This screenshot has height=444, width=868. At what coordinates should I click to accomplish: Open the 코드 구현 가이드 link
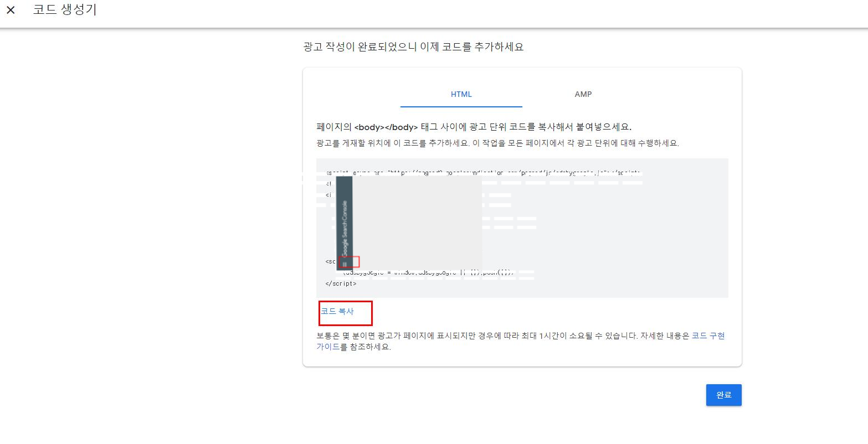tap(708, 335)
